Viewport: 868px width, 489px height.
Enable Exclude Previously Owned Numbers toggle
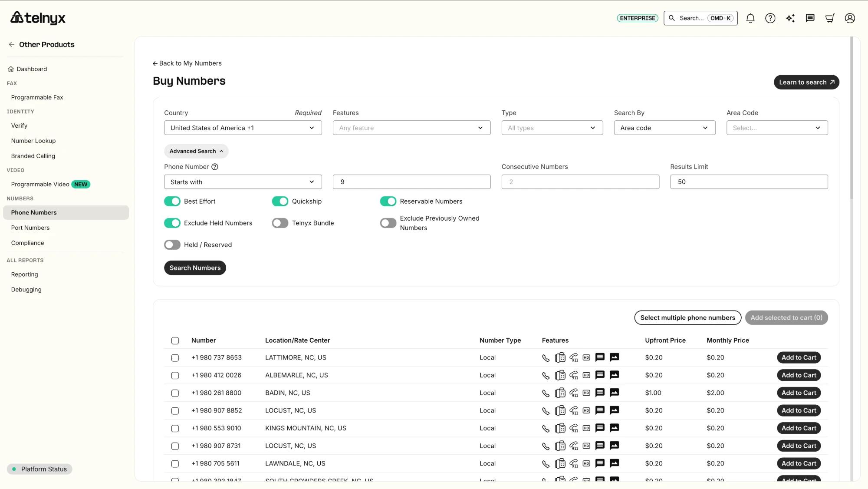[x=388, y=223]
